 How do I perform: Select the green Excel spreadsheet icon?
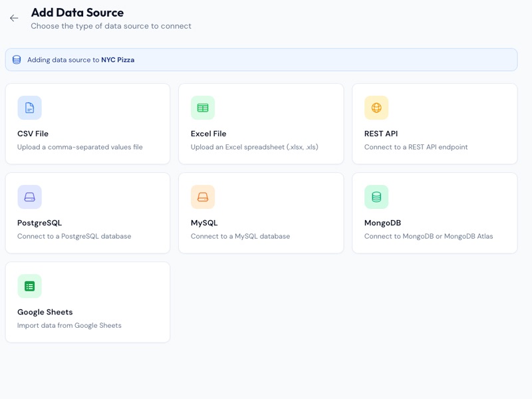tap(203, 108)
